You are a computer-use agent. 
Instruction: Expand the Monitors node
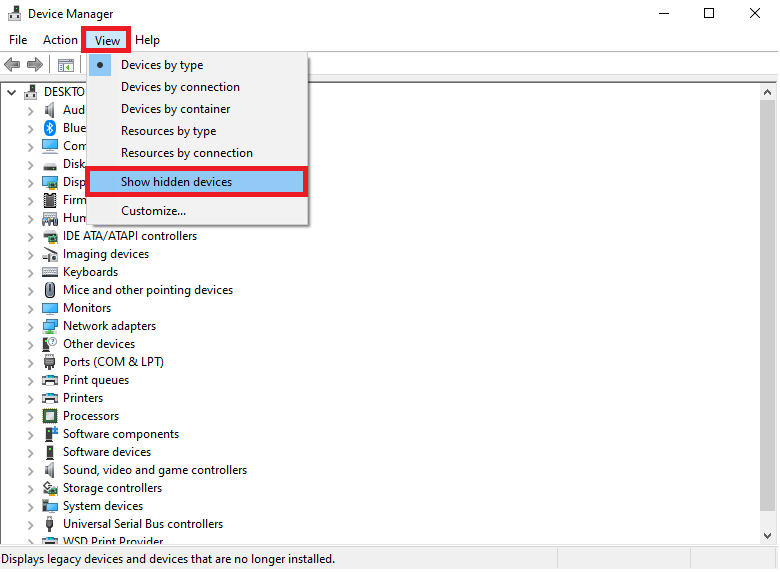click(x=31, y=309)
